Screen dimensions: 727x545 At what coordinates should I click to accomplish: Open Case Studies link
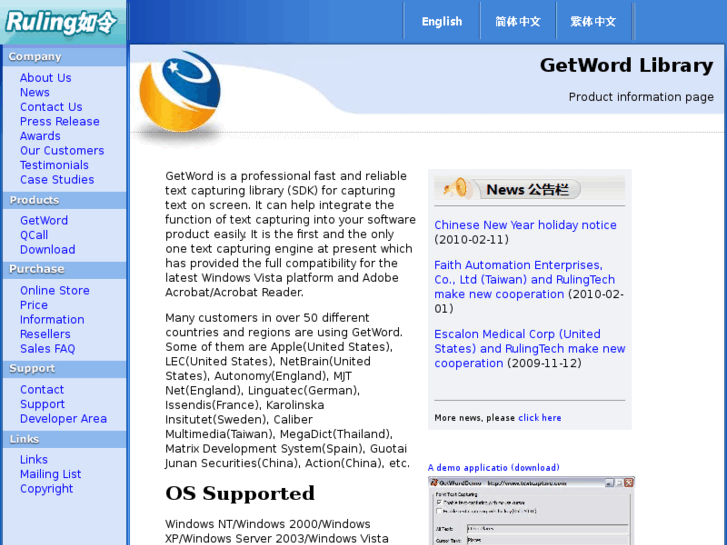(57, 180)
